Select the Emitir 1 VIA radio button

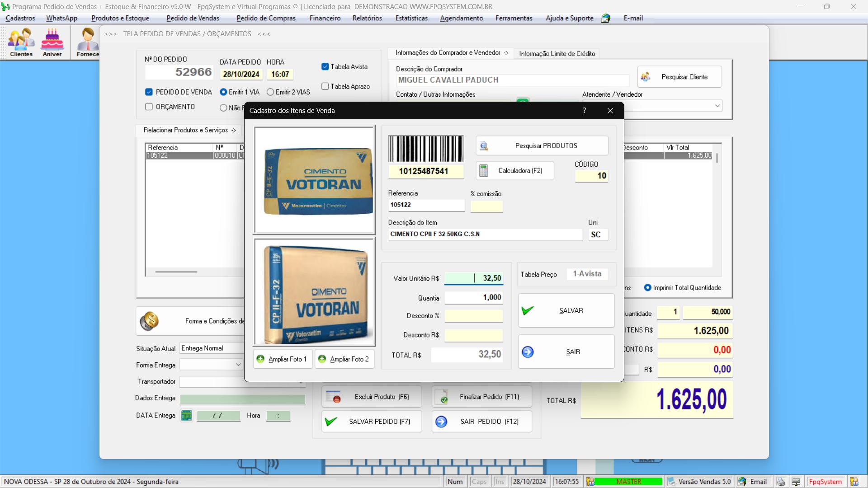pyautogui.click(x=223, y=92)
